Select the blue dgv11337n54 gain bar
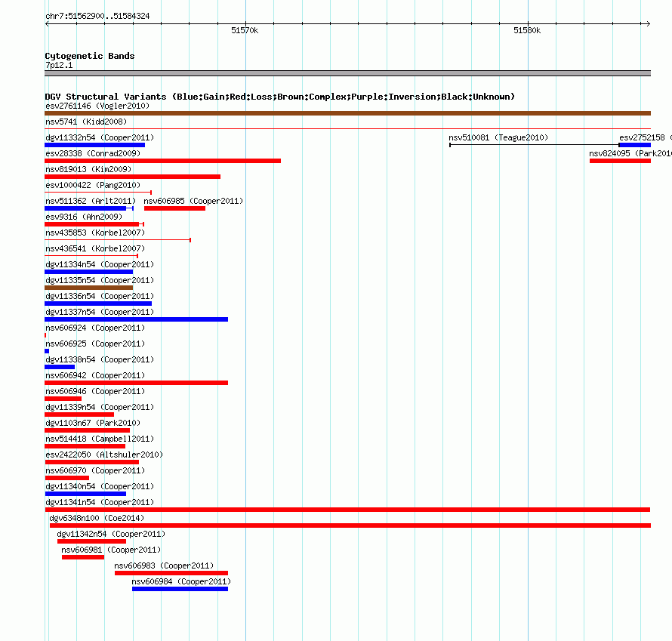 (x=136, y=319)
